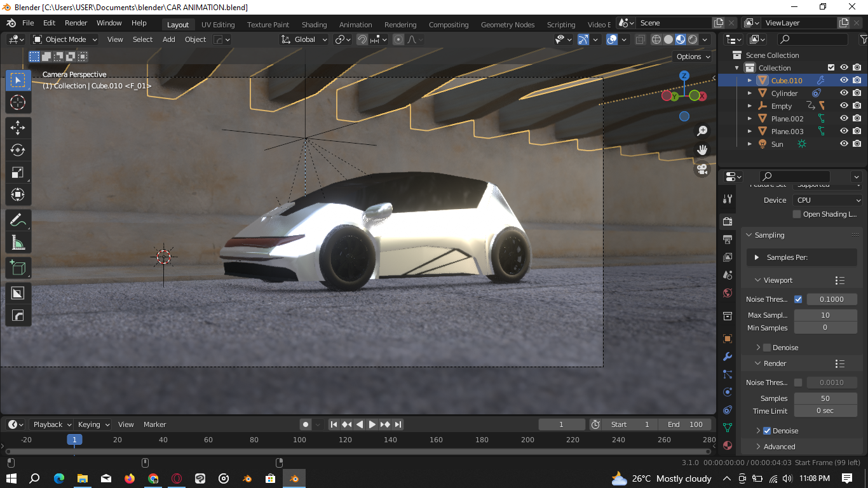The image size is (868, 488).
Task: Hide the Sun object via eye icon
Action: tap(844, 144)
